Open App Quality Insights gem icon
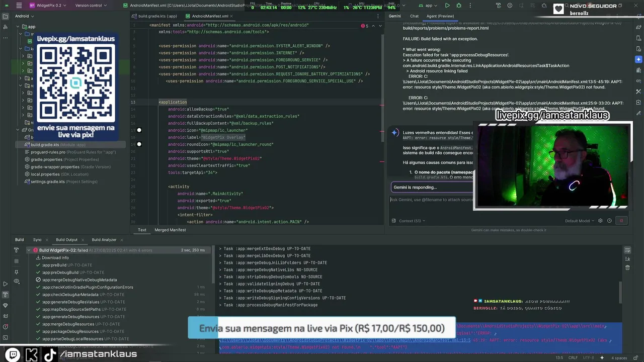This screenshot has width=644, height=362. tap(6, 305)
